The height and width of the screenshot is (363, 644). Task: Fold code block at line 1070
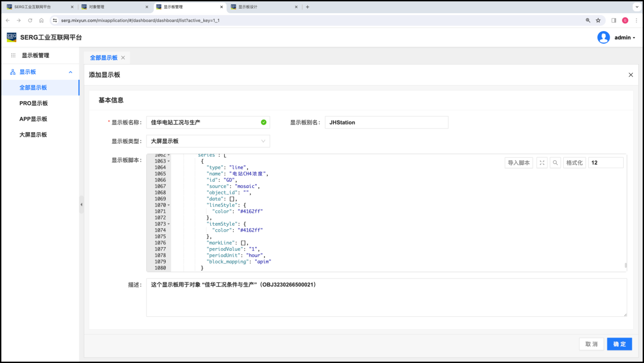tap(168, 205)
